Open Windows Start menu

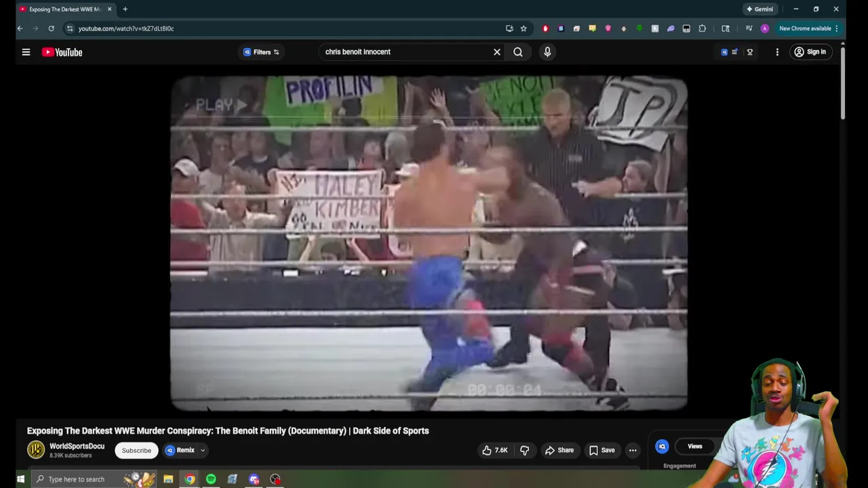point(20,479)
